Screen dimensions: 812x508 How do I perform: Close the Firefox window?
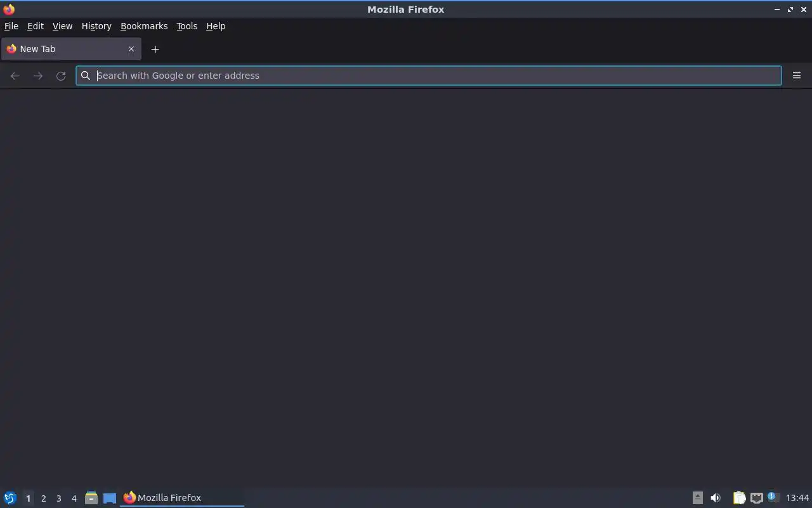(804, 10)
